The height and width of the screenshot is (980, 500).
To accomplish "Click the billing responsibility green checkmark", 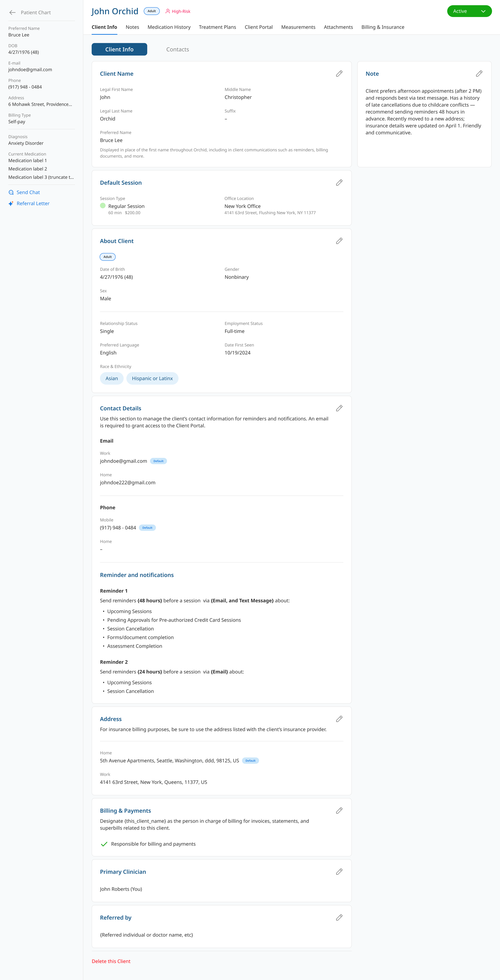I will click(104, 844).
